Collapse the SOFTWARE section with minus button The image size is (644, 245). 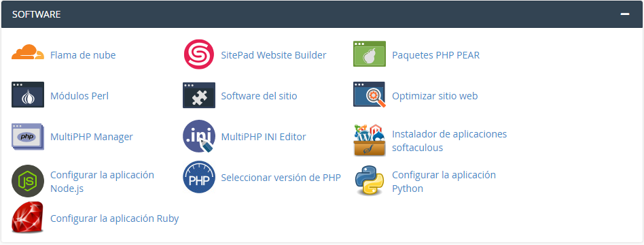click(x=625, y=14)
